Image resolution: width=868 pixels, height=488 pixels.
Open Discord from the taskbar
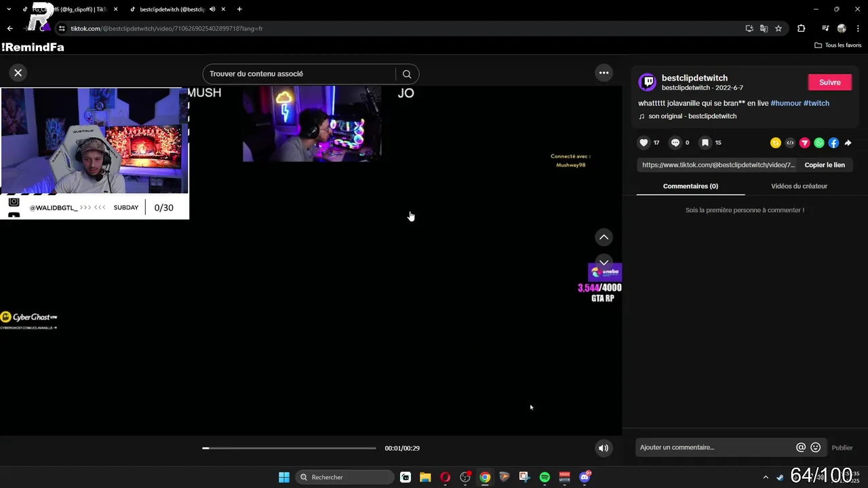point(585,477)
